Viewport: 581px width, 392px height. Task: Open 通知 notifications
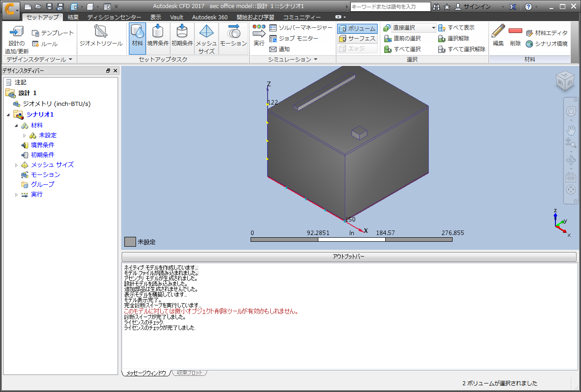click(280, 49)
